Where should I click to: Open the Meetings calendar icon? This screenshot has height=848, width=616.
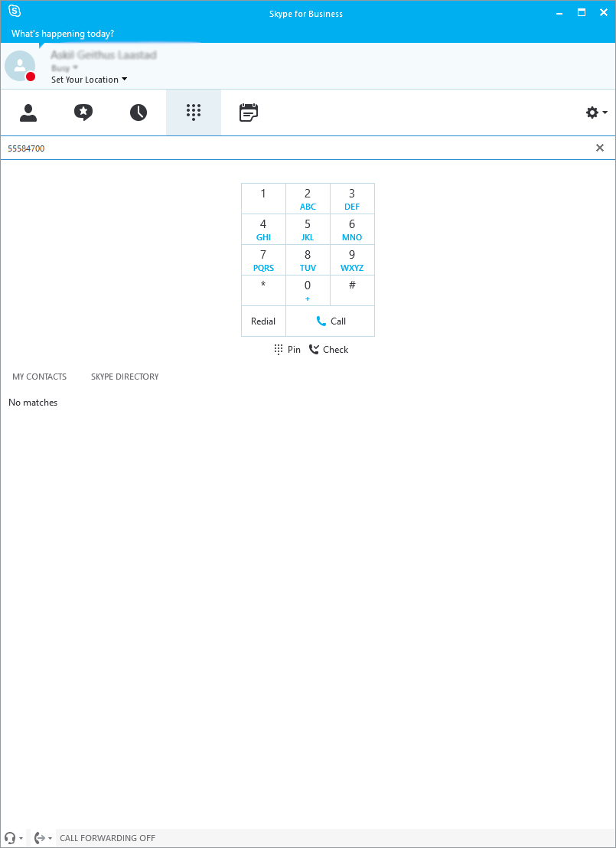tap(249, 113)
